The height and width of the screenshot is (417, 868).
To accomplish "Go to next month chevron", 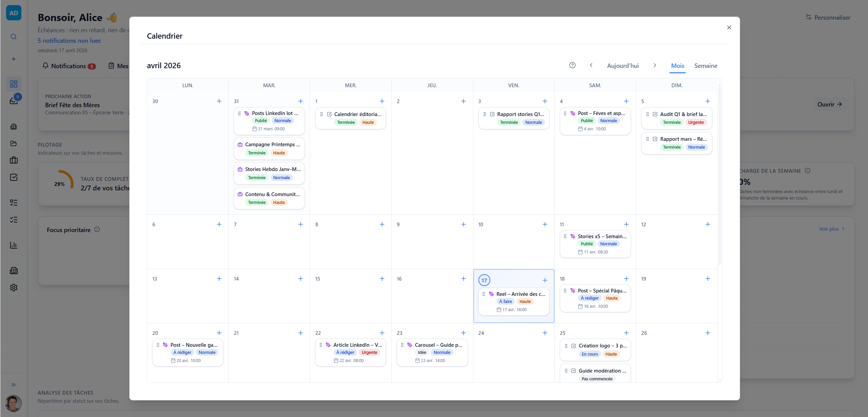I will [x=655, y=65].
